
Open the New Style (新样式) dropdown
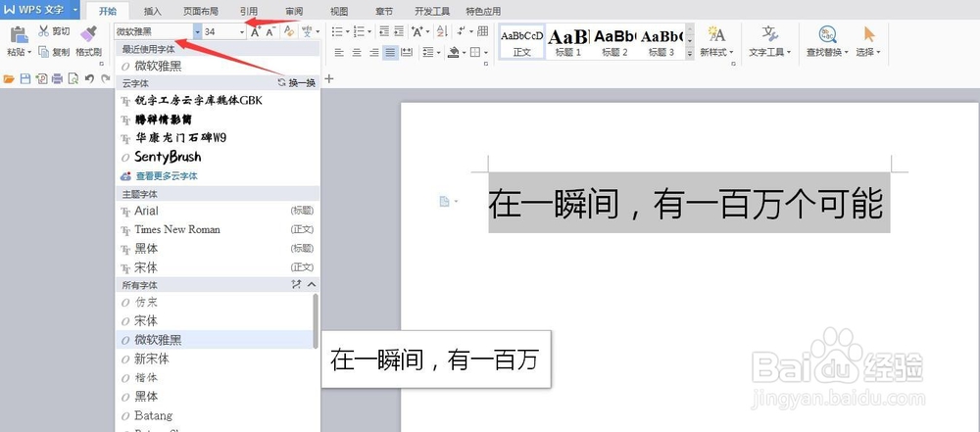click(731, 53)
